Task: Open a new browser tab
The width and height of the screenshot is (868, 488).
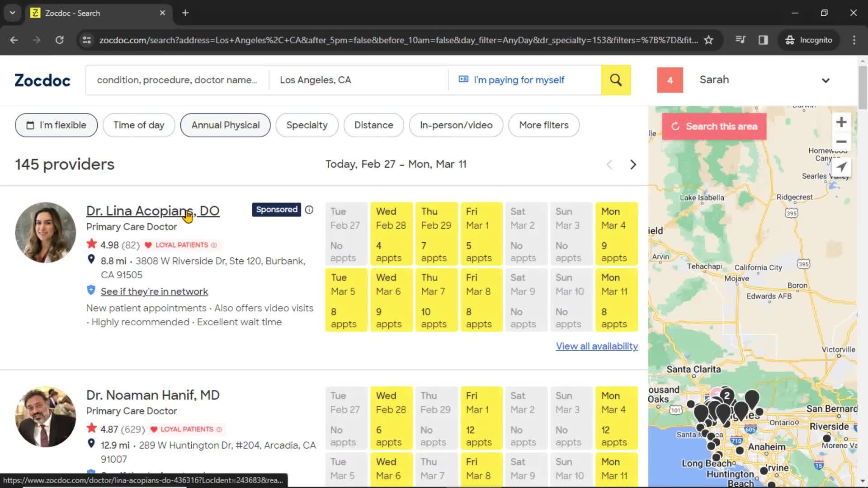Action: point(185,13)
